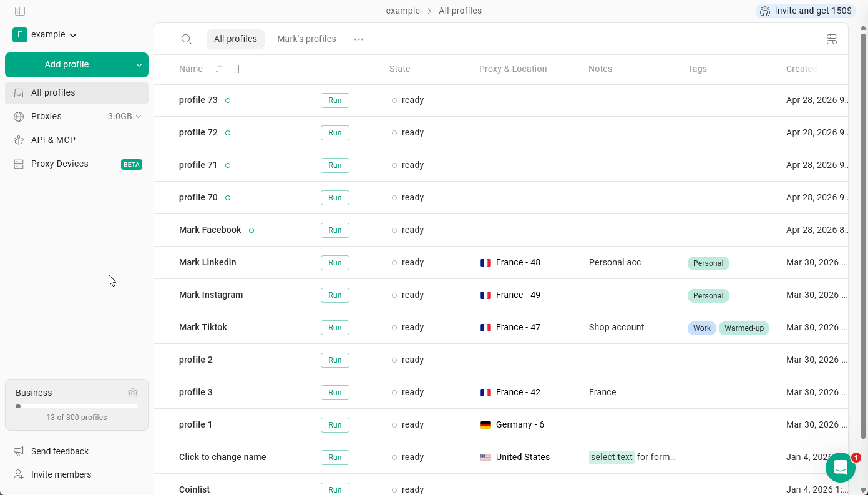Run the Coinlist profile

pyautogui.click(x=335, y=489)
